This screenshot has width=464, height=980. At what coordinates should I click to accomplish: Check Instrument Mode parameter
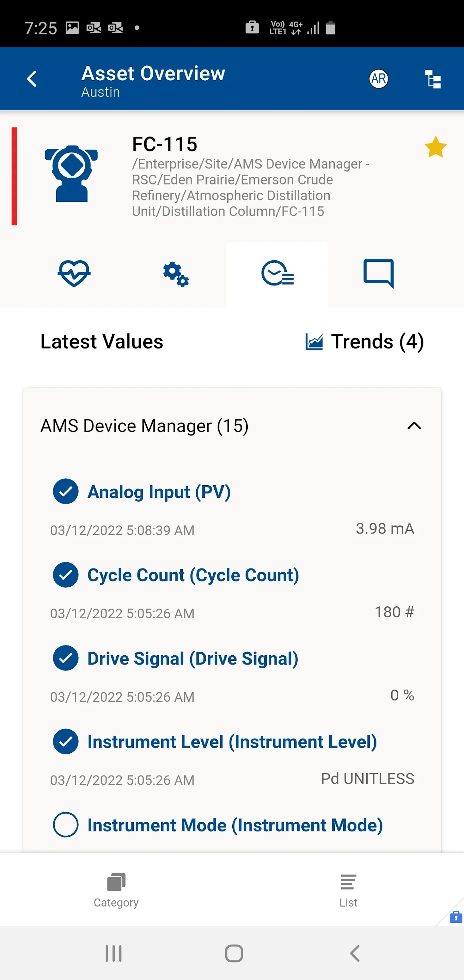click(x=66, y=824)
